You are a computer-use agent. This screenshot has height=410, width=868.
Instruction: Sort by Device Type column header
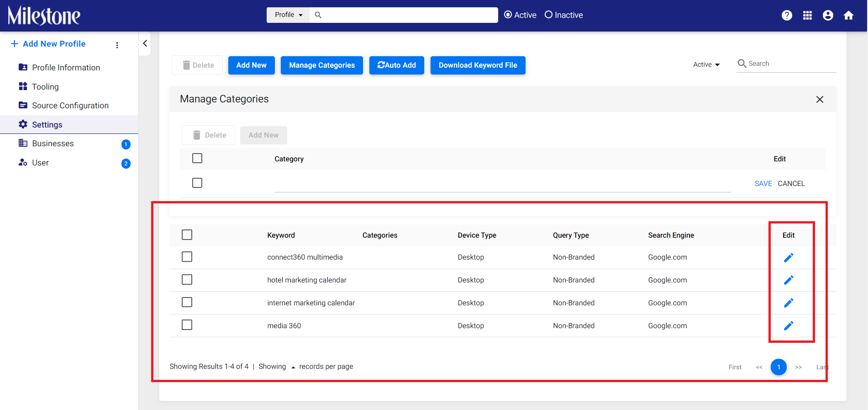click(477, 235)
